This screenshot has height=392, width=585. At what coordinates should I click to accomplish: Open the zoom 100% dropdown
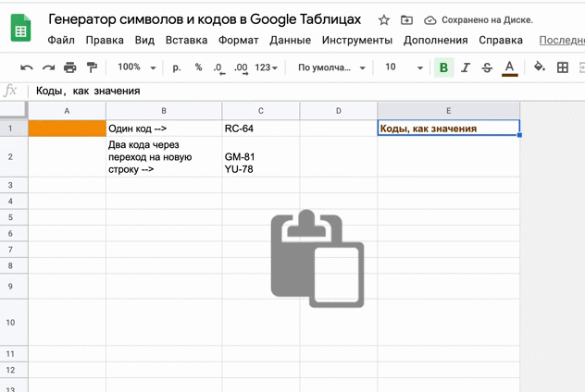pyautogui.click(x=137, y=67)
